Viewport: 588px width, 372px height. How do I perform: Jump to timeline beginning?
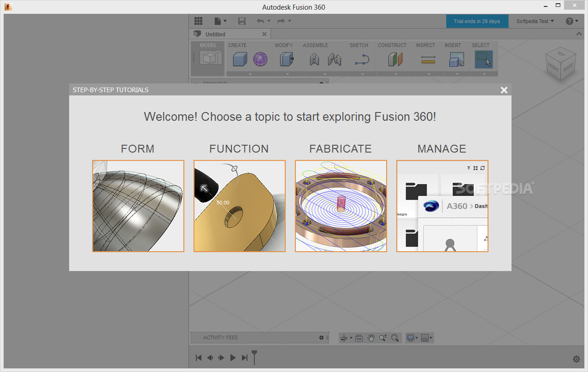click(x=199, y=358)
